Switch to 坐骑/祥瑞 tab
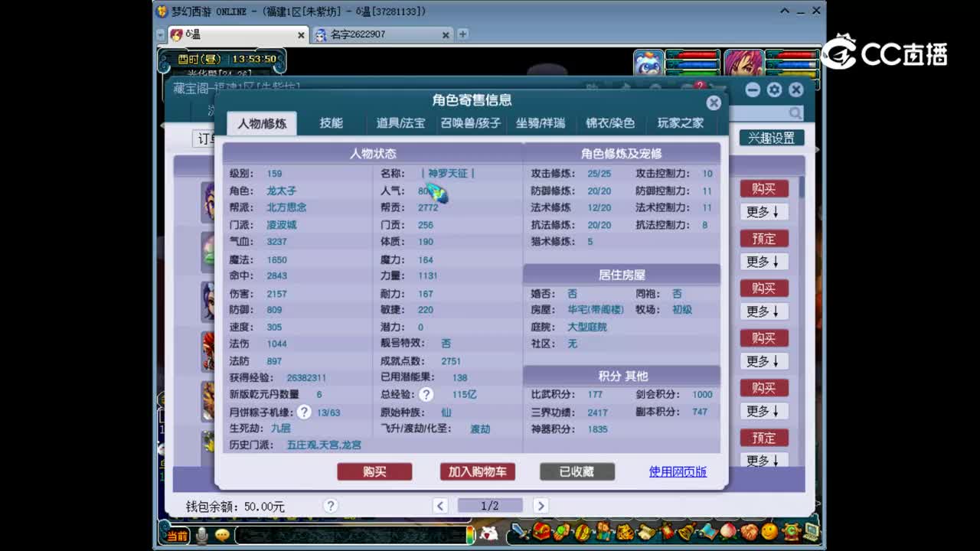The image size is (980, 551). 540,123
